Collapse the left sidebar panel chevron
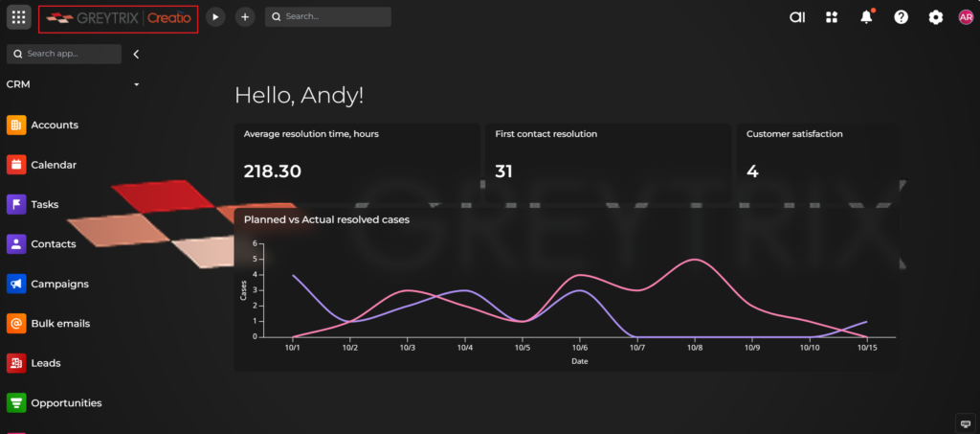The image size is (980, 434). click(x=136, y=55)
